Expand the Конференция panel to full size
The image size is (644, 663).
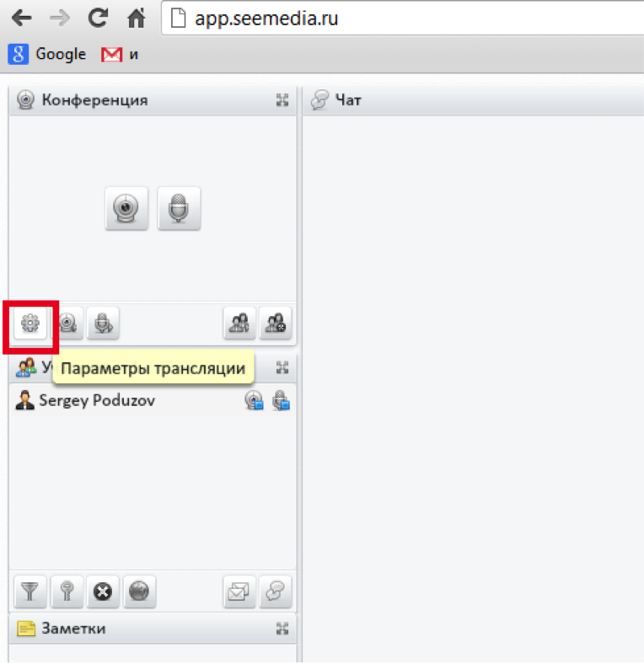point(282,100)
